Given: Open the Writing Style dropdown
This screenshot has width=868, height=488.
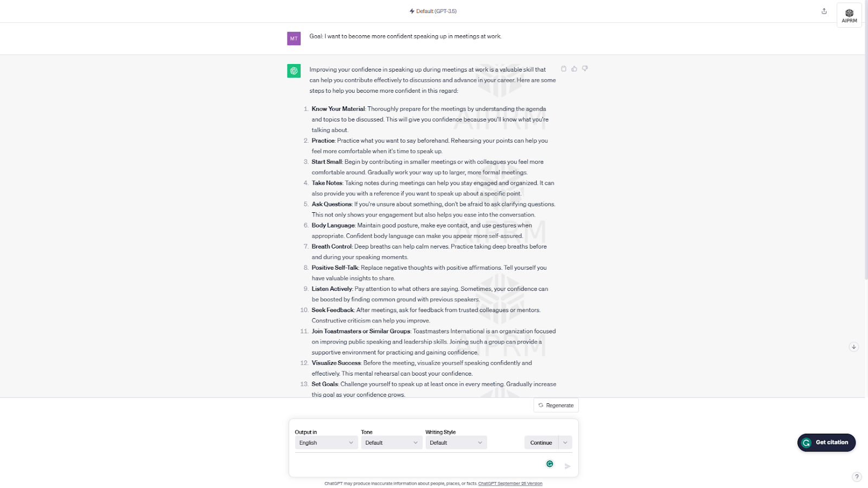Looking at the screenshot, I should click(x=456, y=443).
